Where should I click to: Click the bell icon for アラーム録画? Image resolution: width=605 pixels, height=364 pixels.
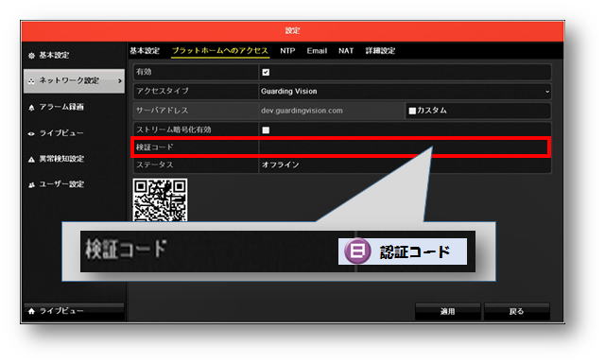click(x=31, y=107)
